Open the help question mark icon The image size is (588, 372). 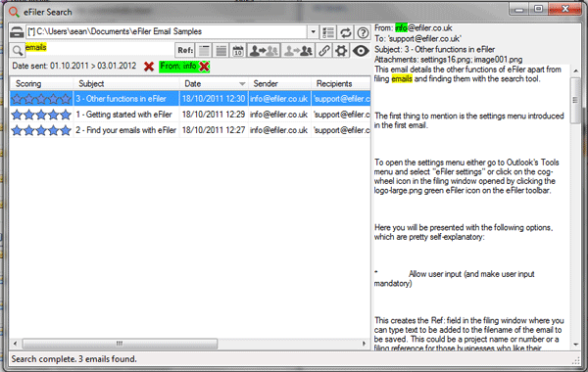pos(363,32)
